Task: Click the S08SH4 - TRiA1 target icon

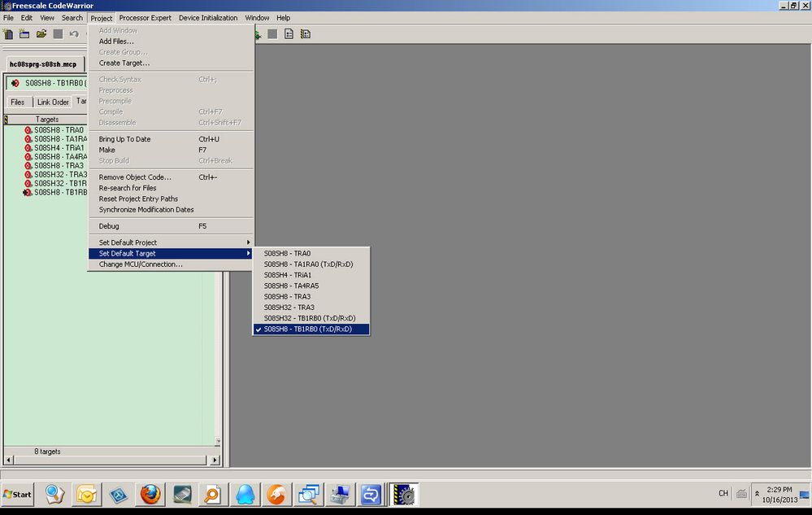Action: pyautogui.click(x=28, y=147)
